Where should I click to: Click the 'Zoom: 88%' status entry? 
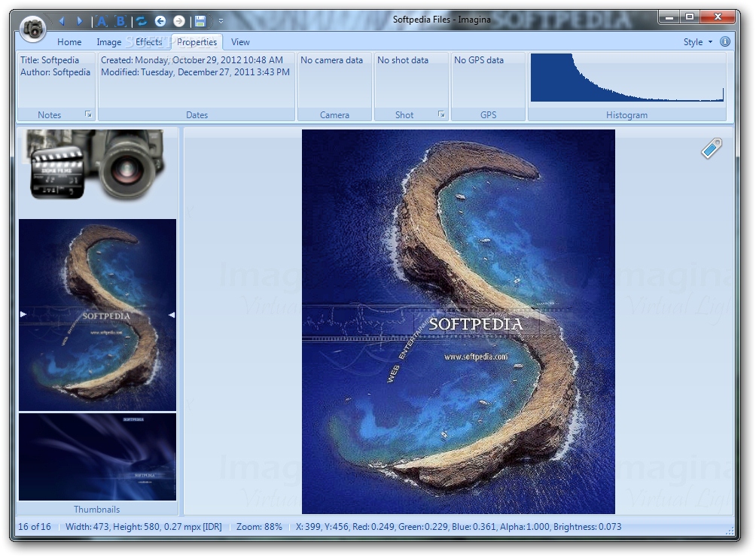[259, 527]
